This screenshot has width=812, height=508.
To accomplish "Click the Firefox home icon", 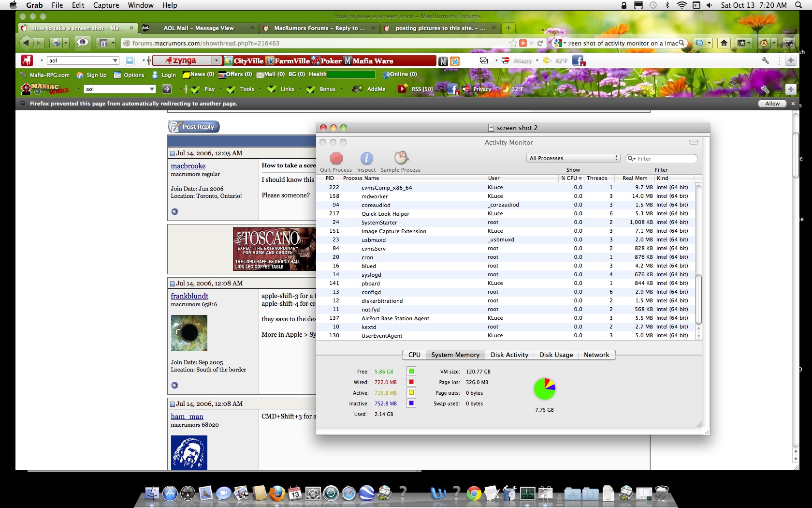I will pos(724,43).
